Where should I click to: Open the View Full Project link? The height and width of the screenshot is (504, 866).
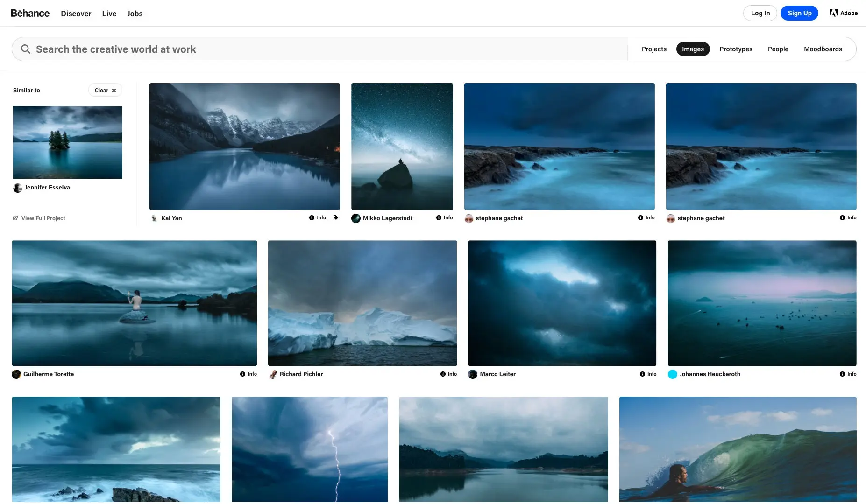pos(43,218)
